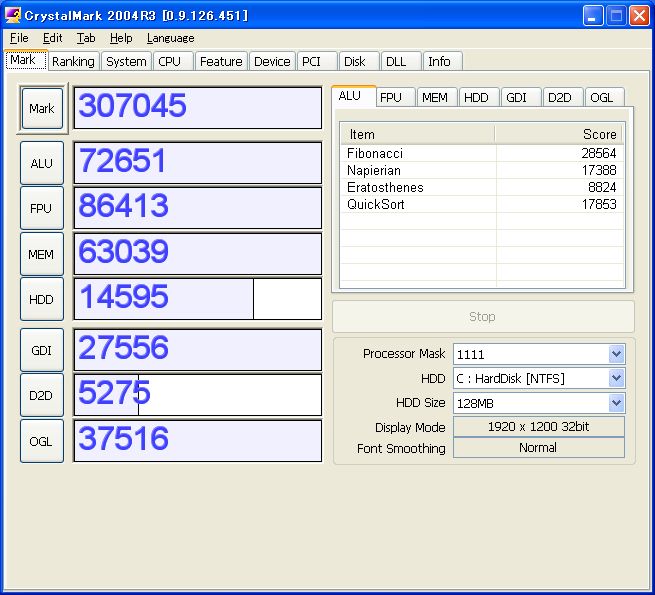Run the OGL benchmark button
This screenshot has height=595, width=655.
point(42,441)
